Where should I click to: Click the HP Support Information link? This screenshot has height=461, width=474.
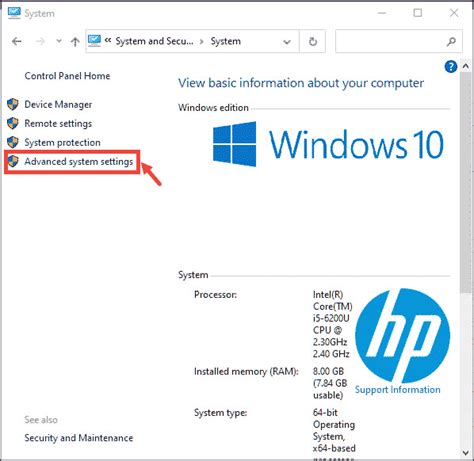(397, 390)
